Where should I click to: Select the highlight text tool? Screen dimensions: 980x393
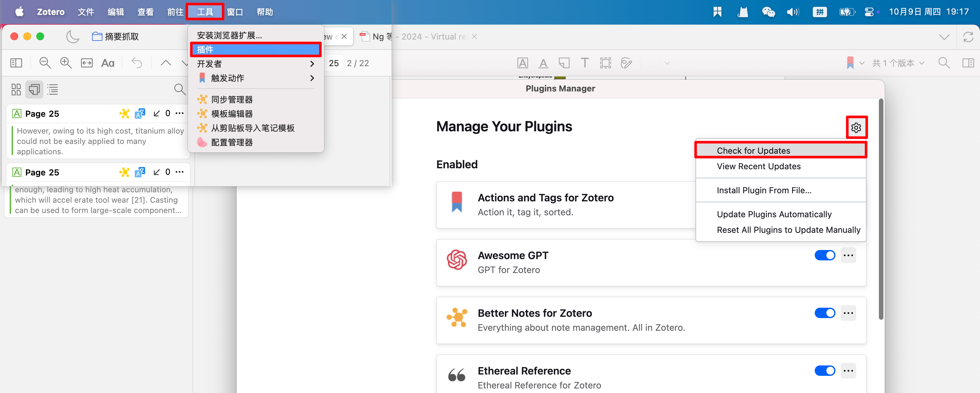tap(523, 63)
